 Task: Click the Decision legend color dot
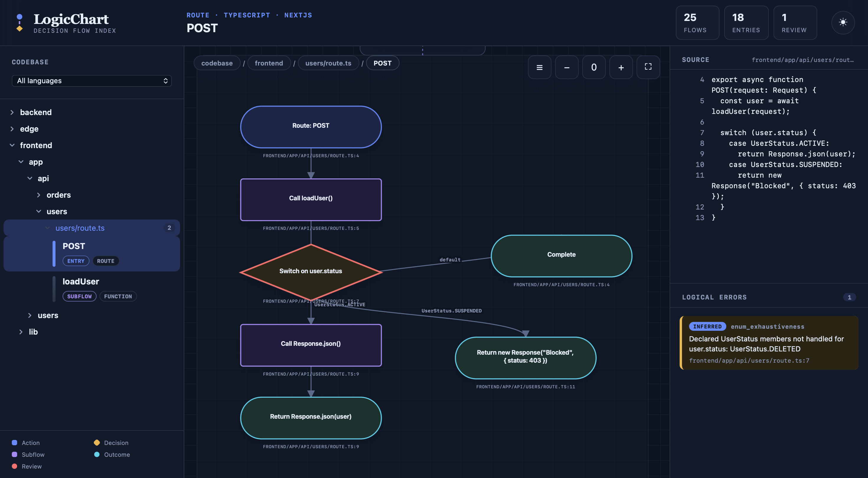coord(97,443)
